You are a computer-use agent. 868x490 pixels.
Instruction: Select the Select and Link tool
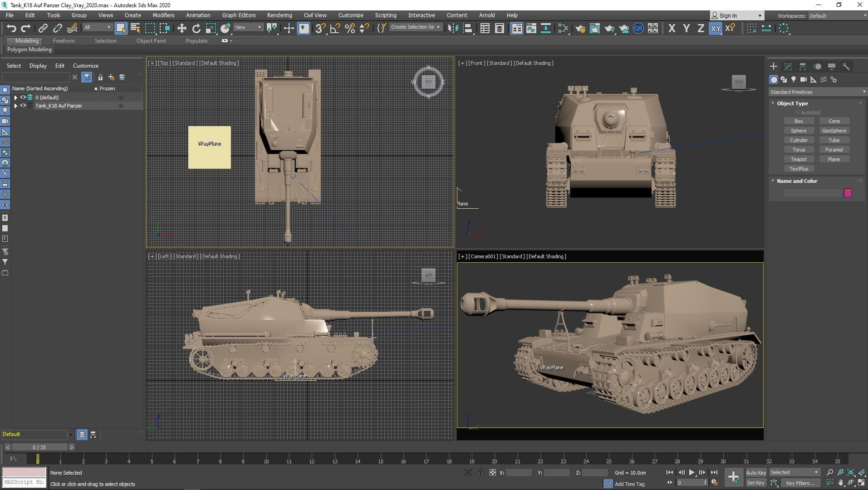43,29
